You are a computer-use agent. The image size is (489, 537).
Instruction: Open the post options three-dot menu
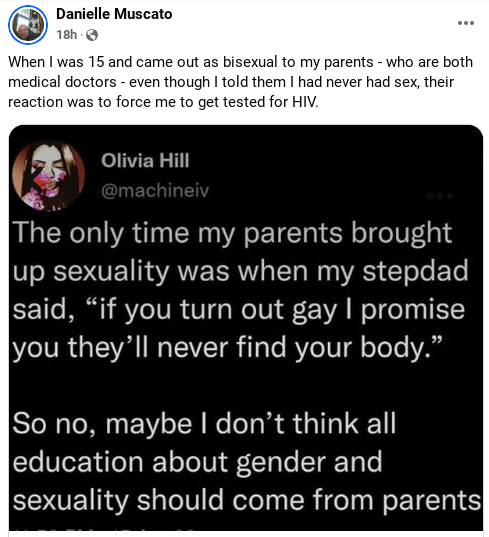tap(466, 23)
